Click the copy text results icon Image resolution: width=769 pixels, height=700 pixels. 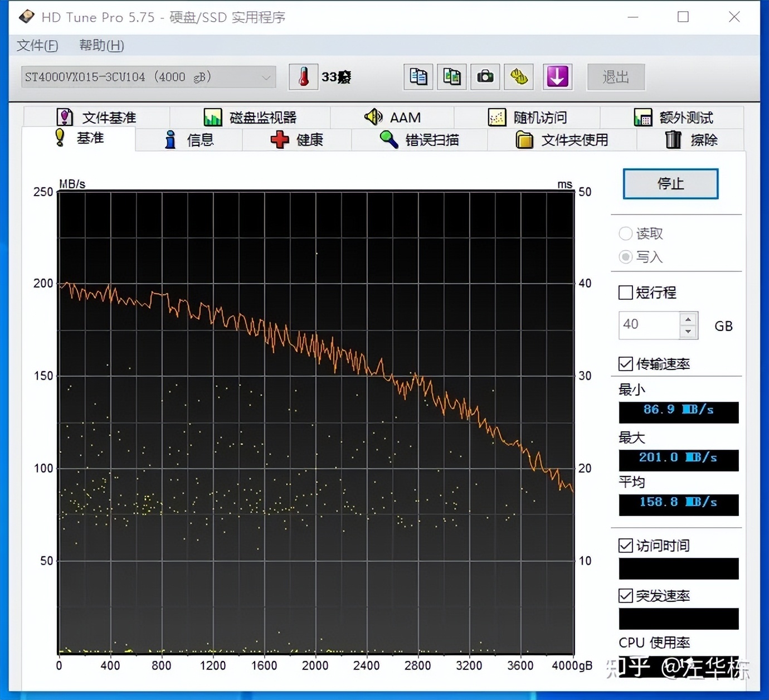click(417, 77)
